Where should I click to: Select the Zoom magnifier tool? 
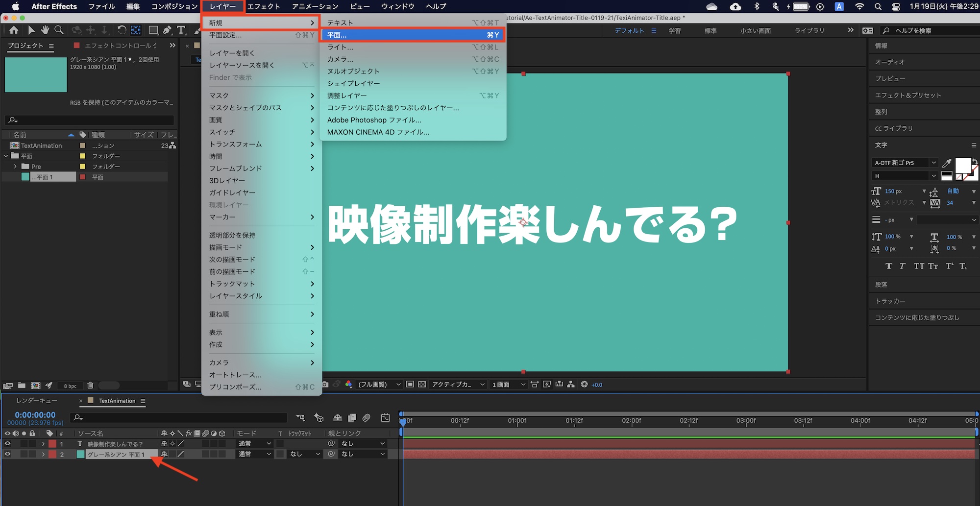coord(59,30)
